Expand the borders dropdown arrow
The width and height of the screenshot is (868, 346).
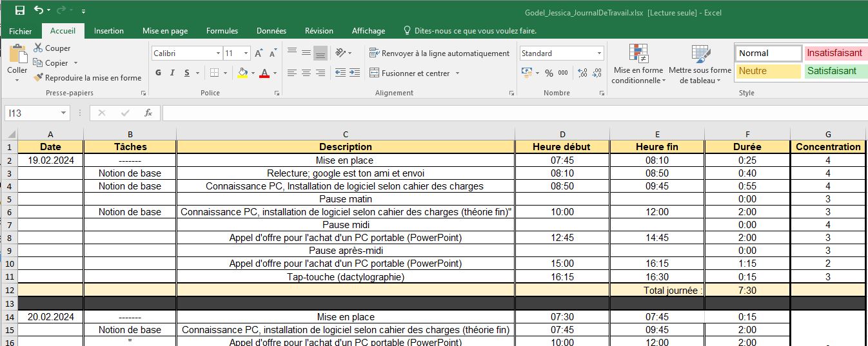226,73
